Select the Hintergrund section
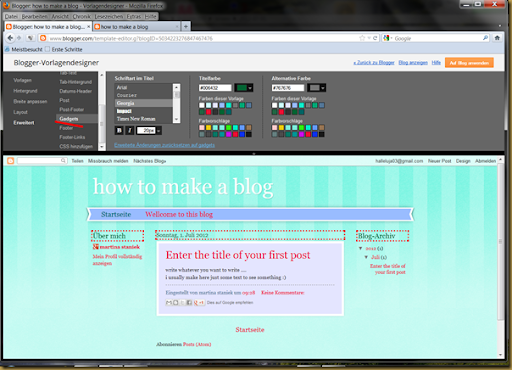The image size is (512, 370). pos(25,91)
